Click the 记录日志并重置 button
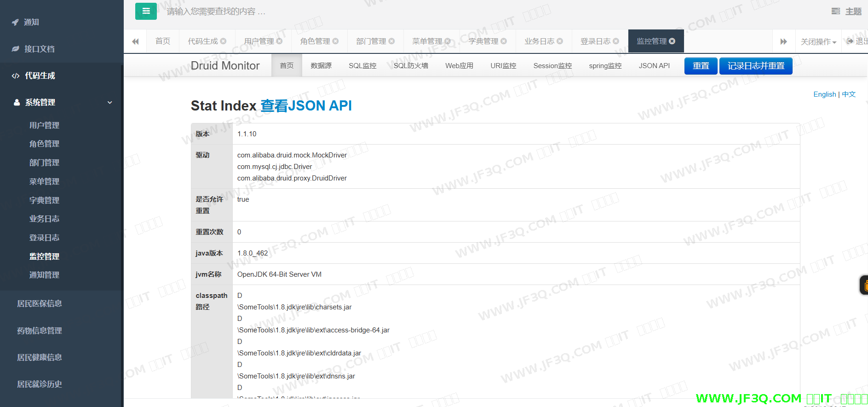868x407 pixels. coord(756,66)
